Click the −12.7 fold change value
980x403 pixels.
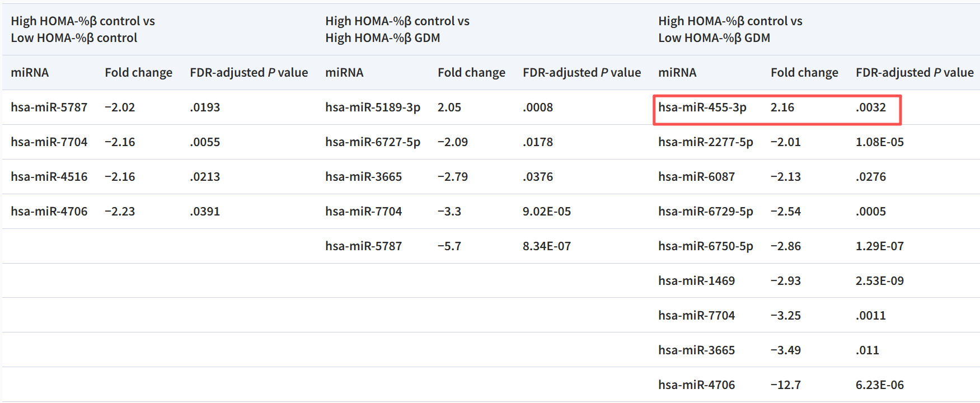point(785,385)
